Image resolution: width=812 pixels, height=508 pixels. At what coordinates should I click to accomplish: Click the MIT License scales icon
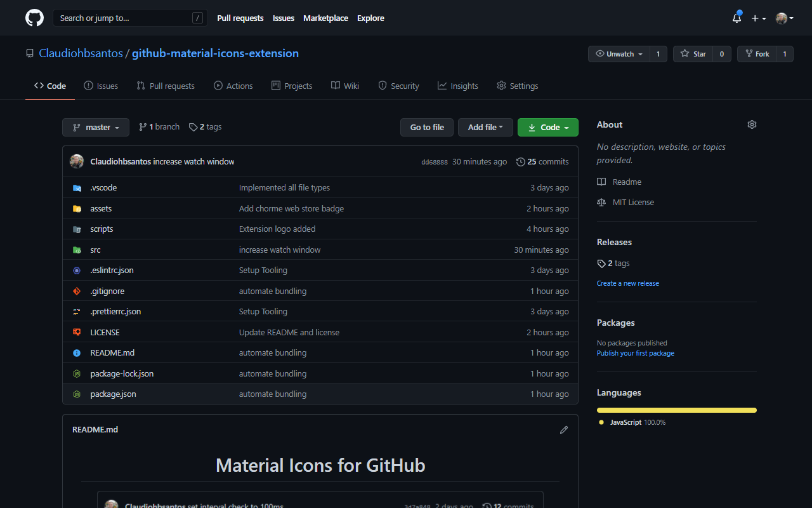(601, 202)
